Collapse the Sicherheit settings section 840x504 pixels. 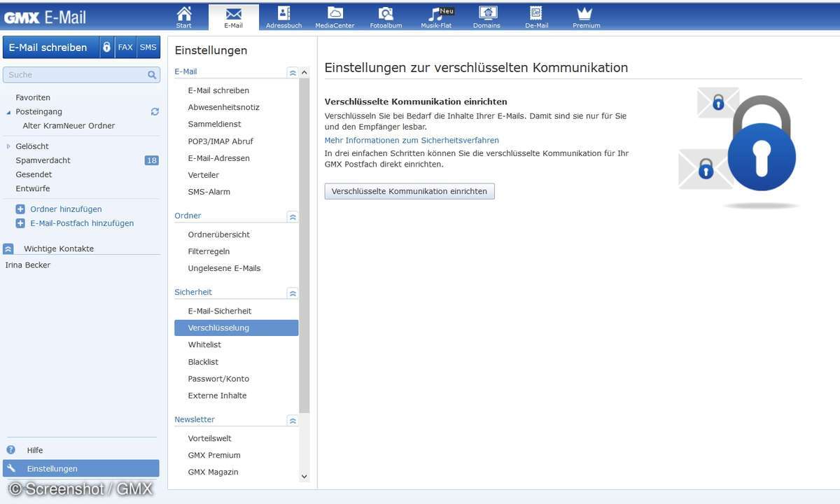[293, 293]
